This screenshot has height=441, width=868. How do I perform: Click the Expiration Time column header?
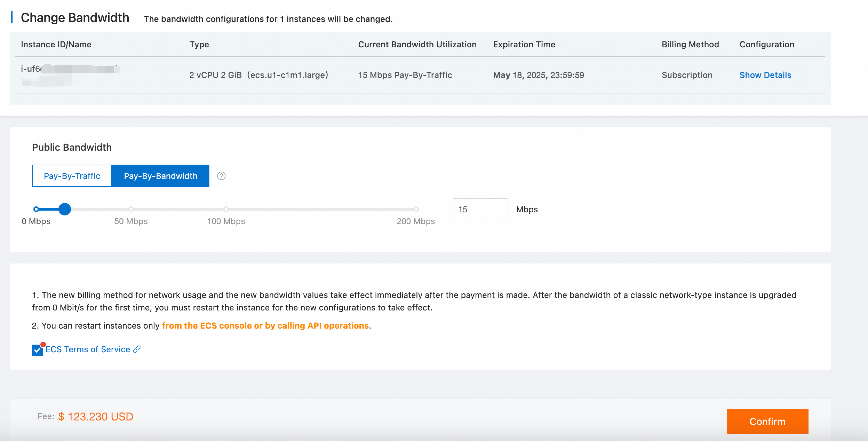pos(524,44)
